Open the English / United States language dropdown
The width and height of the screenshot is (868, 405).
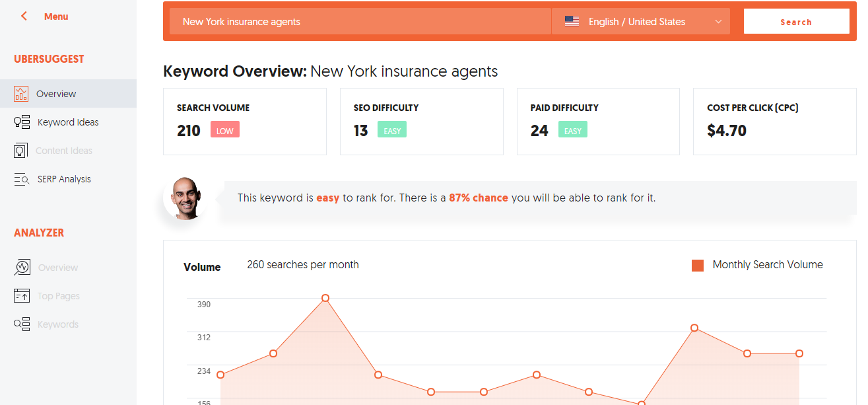641,21
